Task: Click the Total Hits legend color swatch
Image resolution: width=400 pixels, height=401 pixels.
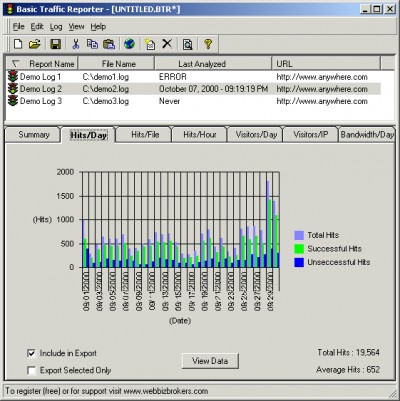Action: pyautogui.click(x=299, y=235)
